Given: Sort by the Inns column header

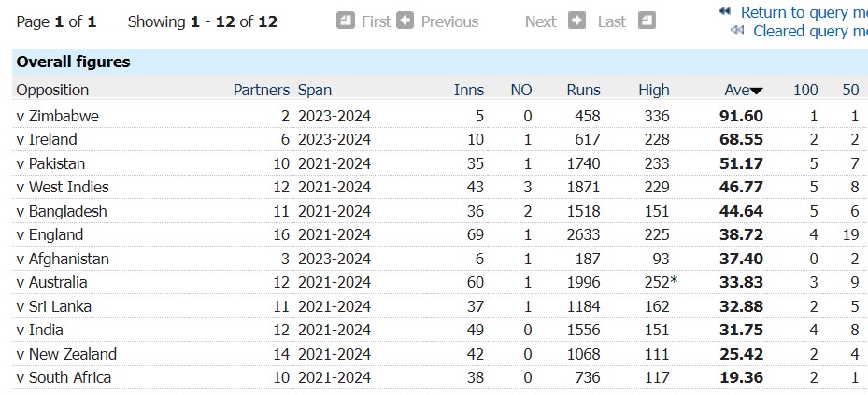Looking at the screenshot, I should [469, 91].
